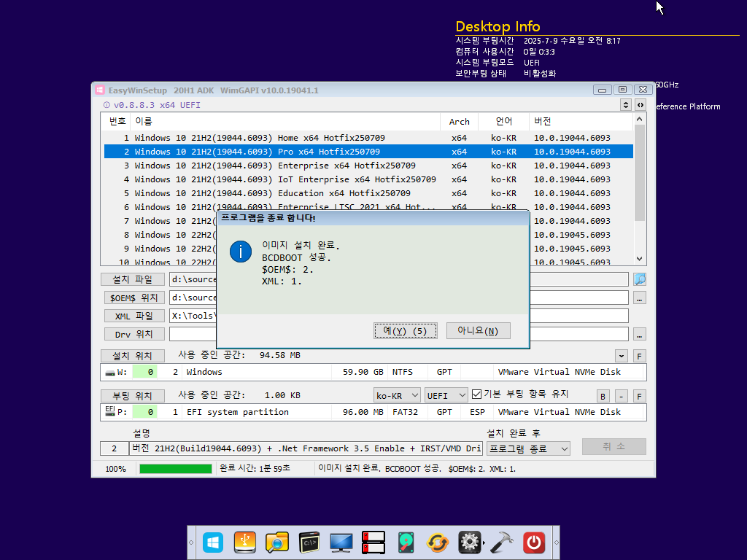Open the gear settings icon in dock
This screenshot has height=560, width=747.
tap(470, 542)
